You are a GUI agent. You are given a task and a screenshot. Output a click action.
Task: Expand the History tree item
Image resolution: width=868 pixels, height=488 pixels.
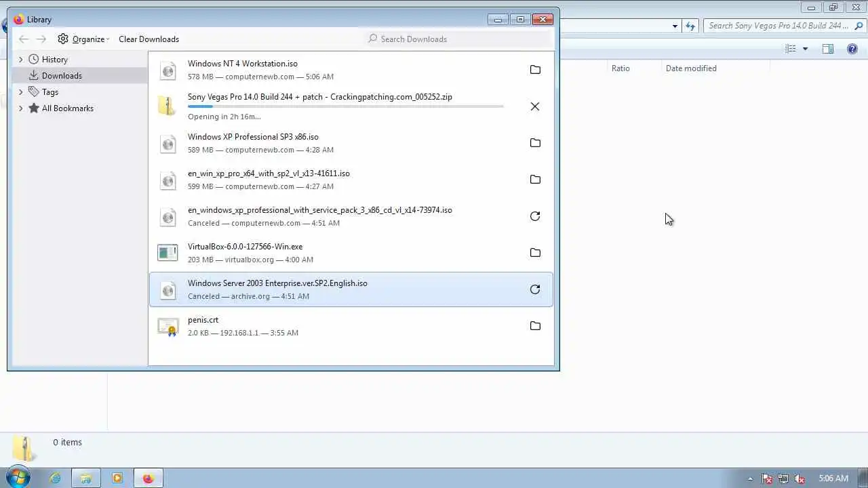(20, 60)
